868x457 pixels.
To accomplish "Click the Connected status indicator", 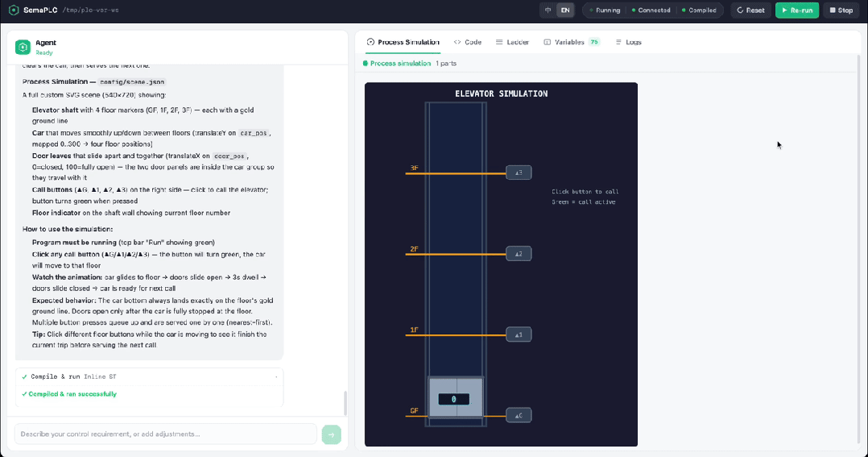I will coord(651,10).
